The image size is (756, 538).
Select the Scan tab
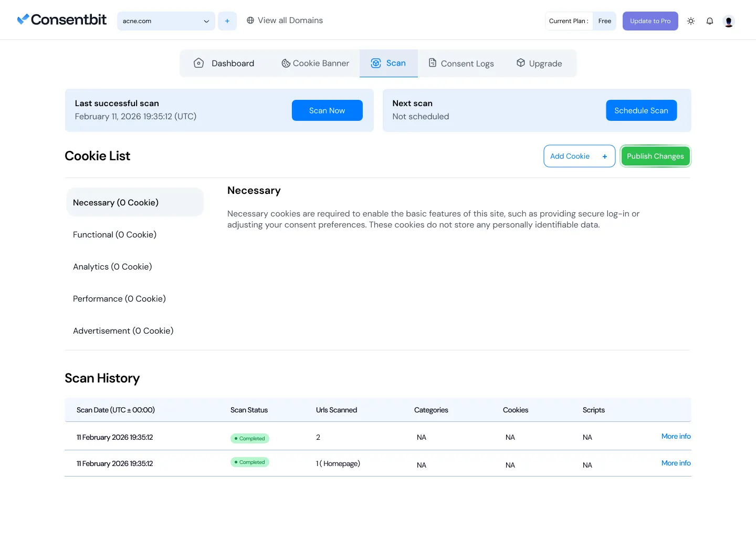[388, 64]
